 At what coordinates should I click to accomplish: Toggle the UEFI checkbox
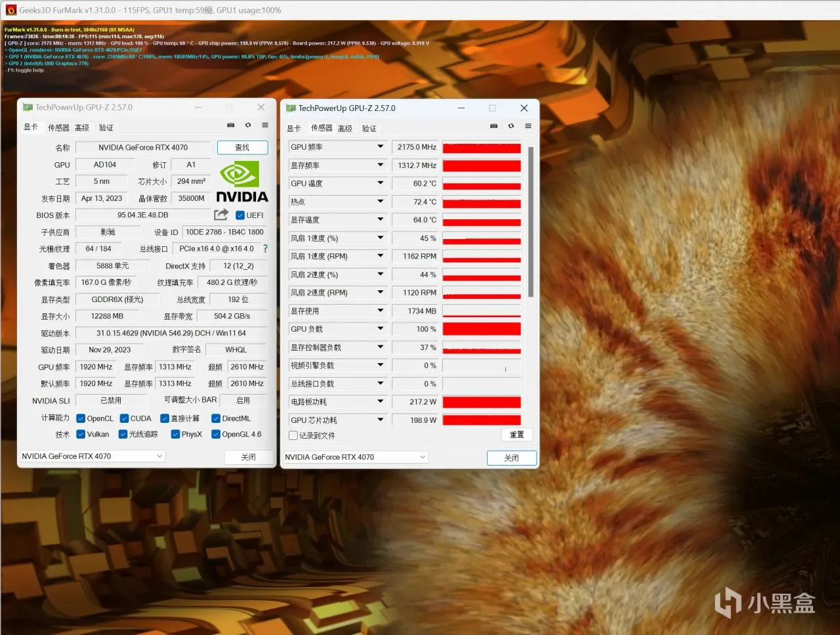[x=240, y=215]
